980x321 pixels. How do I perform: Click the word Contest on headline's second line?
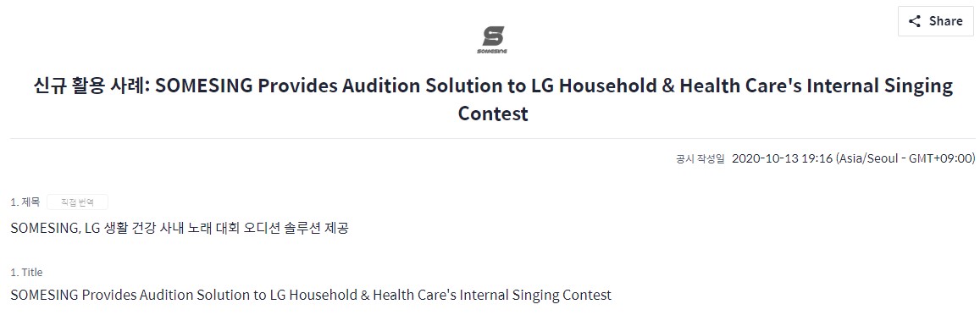(493, 113)
